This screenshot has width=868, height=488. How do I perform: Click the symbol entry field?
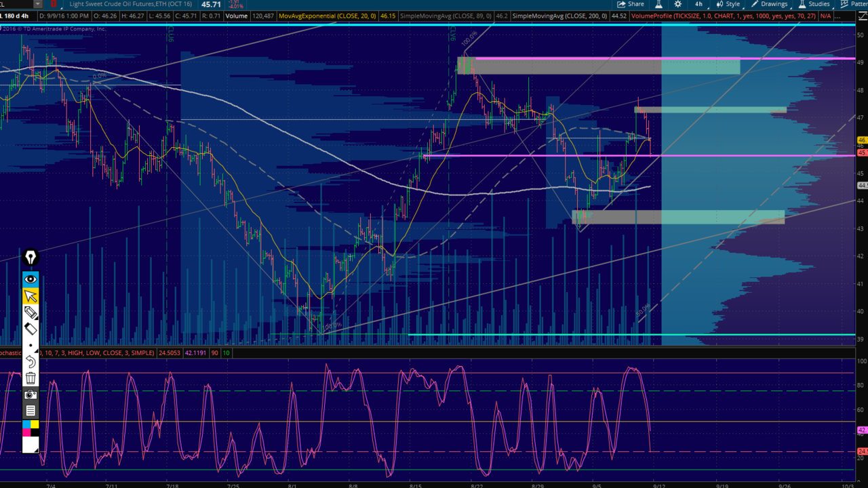pyautogui.click(x=17, y=4)
